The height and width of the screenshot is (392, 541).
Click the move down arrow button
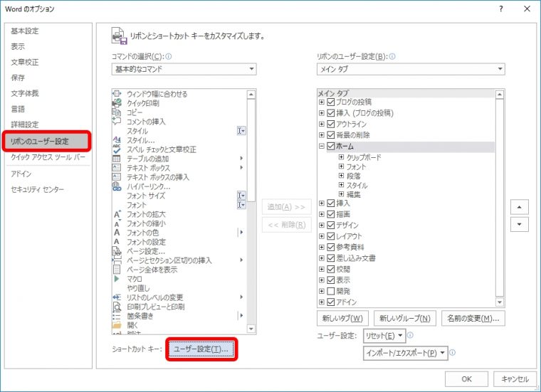[519, 224]
